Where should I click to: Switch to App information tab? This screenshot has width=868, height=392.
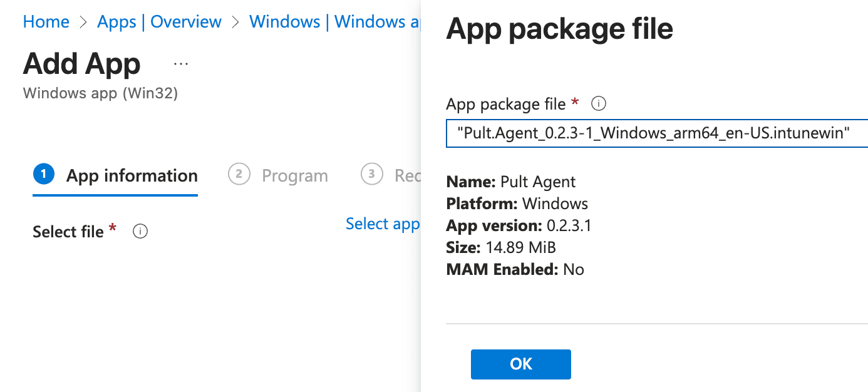[x=115, y=176]
